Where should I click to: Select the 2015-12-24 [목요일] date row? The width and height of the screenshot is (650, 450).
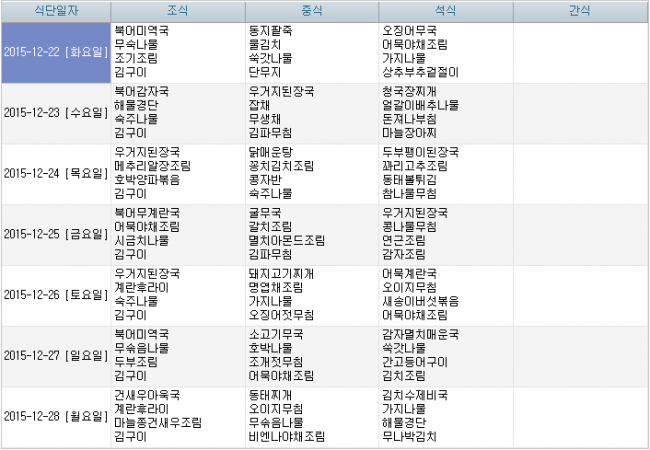pyautogui.click(x=55, y=173)
